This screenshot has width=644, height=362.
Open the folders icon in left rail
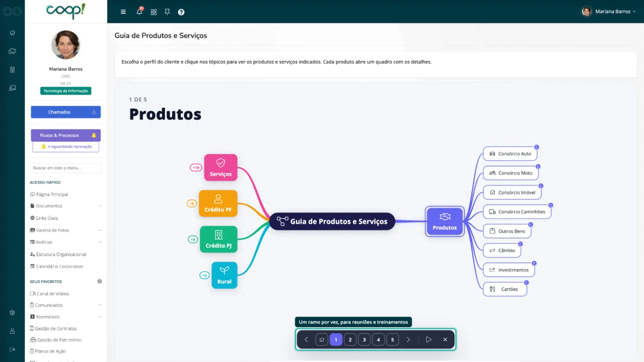pos(12,51)
